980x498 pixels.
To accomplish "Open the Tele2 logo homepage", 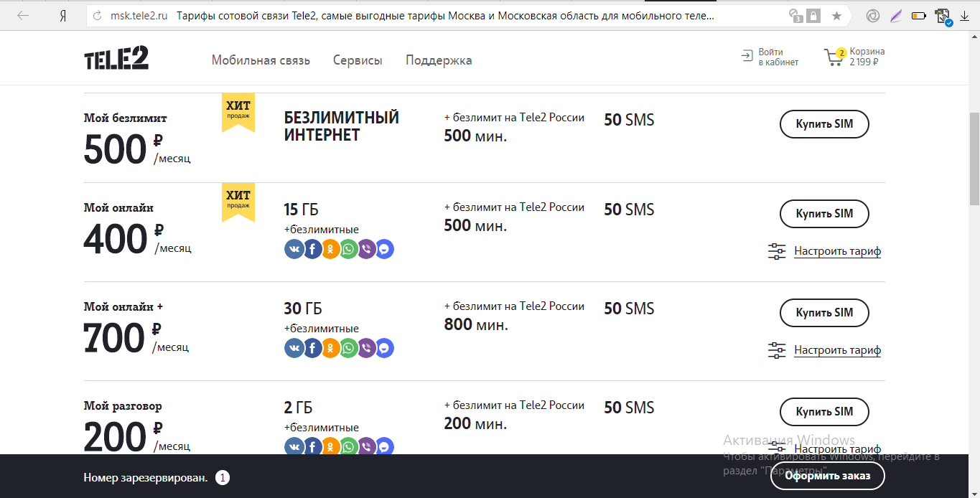I will [116, 58].
